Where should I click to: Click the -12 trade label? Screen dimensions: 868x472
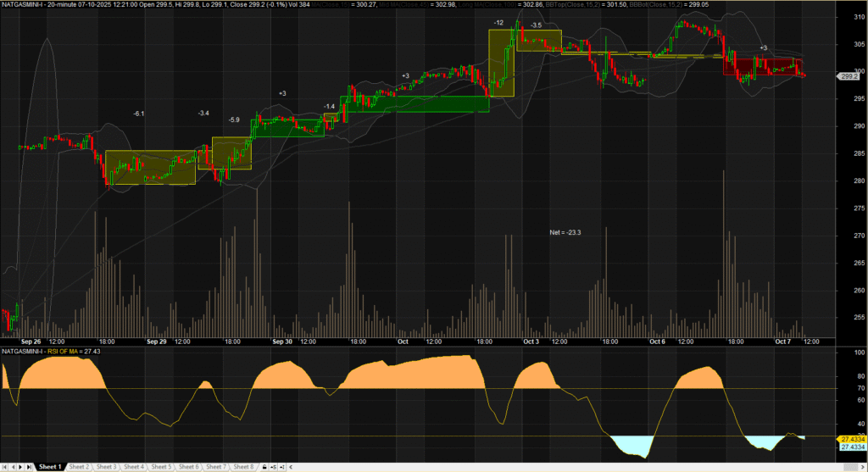pyautogui.click(x=498, y=23)
